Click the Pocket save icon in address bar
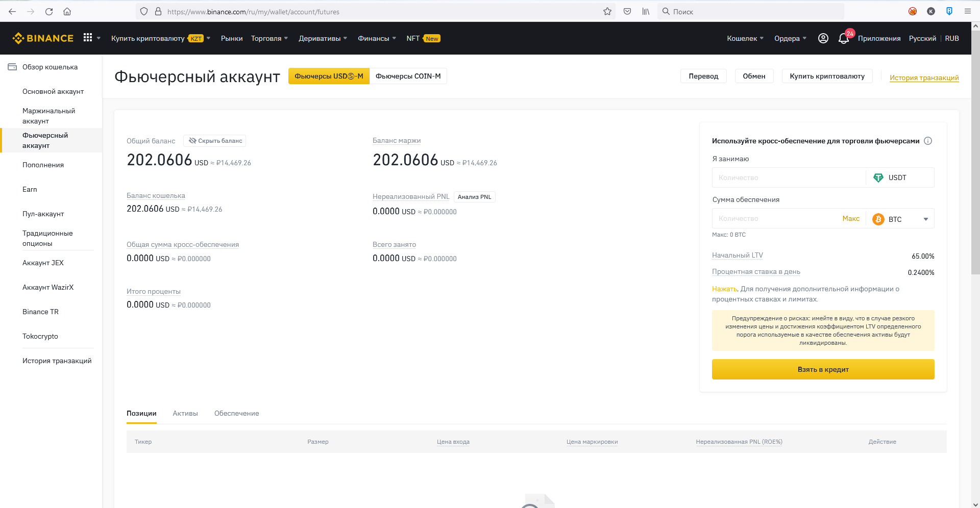The width and height of the screenshot is (980, 508). coord(627,11)
